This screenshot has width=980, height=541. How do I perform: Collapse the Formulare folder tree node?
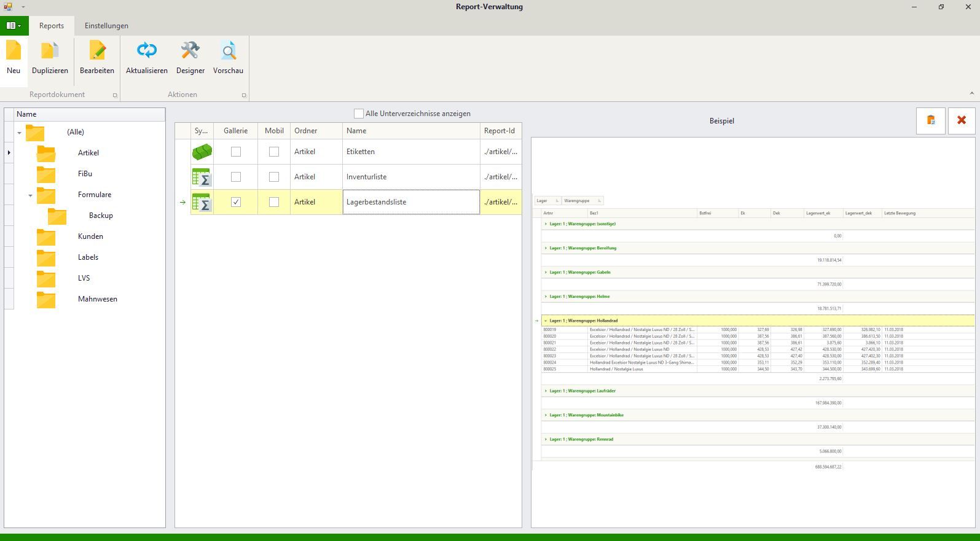30,195
